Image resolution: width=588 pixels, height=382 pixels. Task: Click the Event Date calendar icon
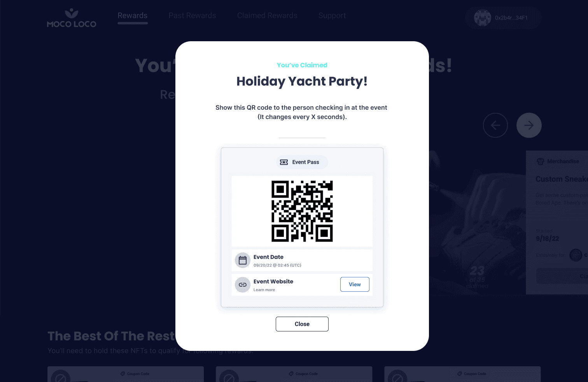coord(243,260)
